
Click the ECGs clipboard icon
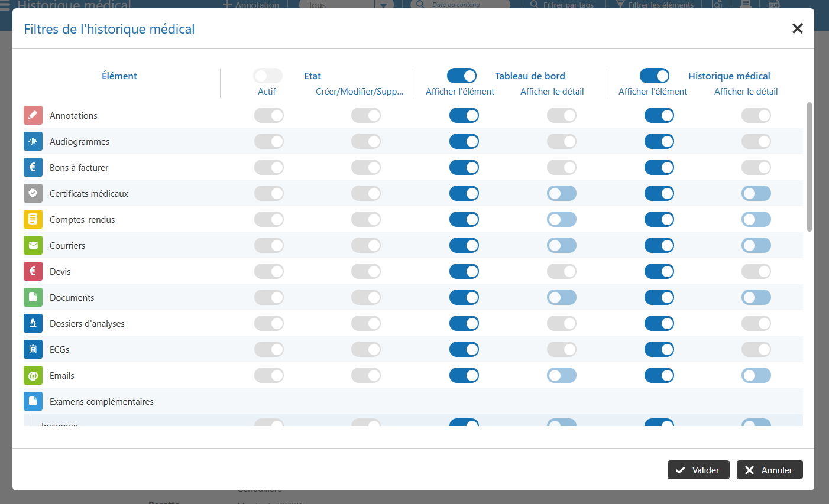pyautogui.click(x=33, y=349)
